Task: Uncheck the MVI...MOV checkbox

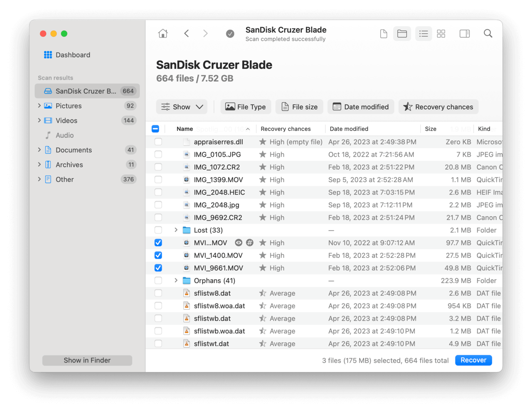Action: pyautogui.click(x=158, y=243)
